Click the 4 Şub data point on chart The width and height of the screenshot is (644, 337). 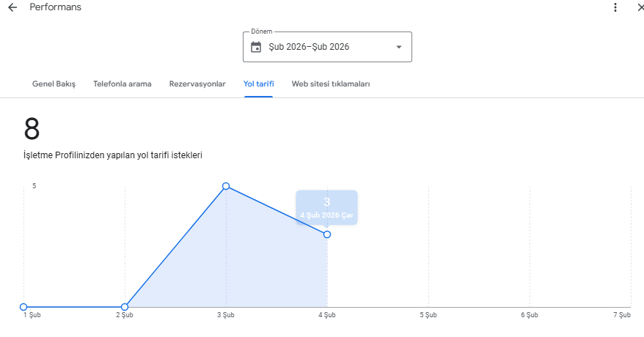[x=327, y=234]
